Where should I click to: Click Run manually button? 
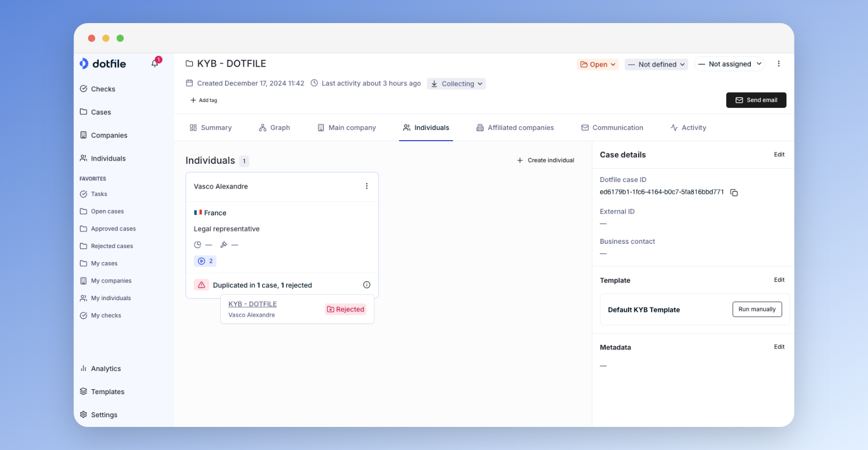(x=757, y=309)
